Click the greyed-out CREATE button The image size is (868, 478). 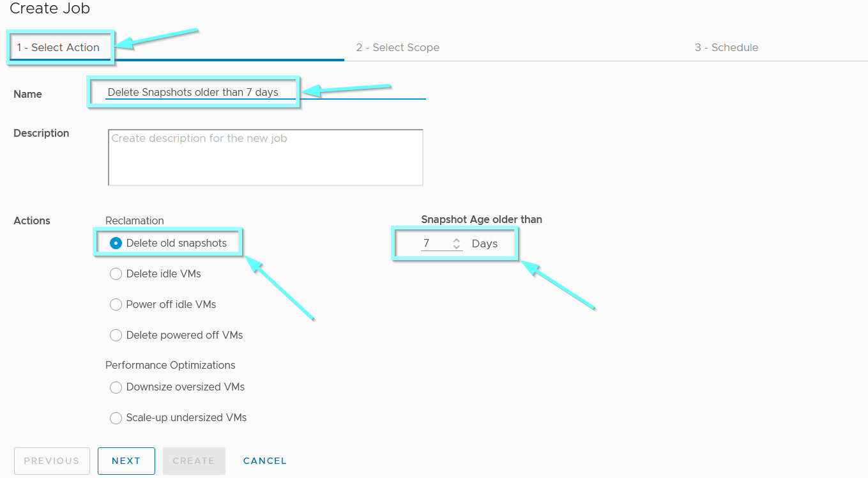[x=194, y=461]
